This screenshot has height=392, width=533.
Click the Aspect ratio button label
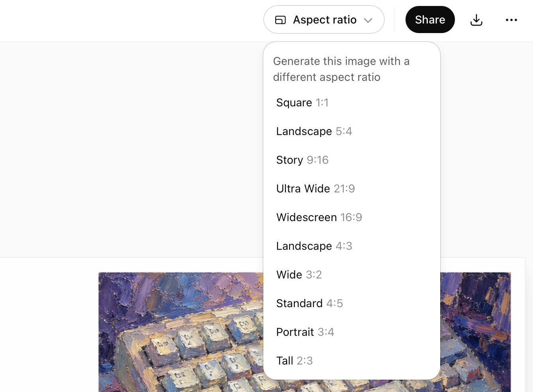tap(325, 20)
